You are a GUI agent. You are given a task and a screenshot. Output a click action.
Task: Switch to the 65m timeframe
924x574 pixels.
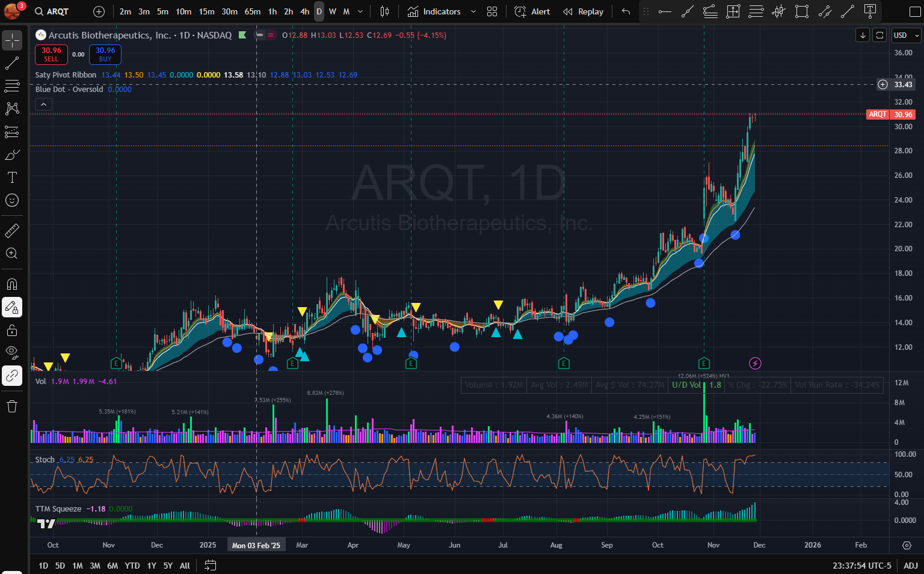tap(253, 11)
